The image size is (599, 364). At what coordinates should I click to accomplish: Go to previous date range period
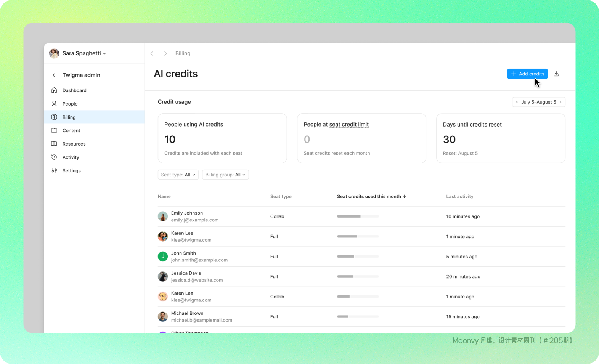pos(517,102)
